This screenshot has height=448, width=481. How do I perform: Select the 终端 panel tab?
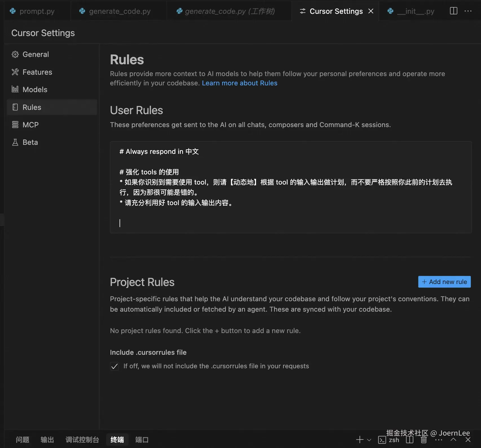click(117, 440)
